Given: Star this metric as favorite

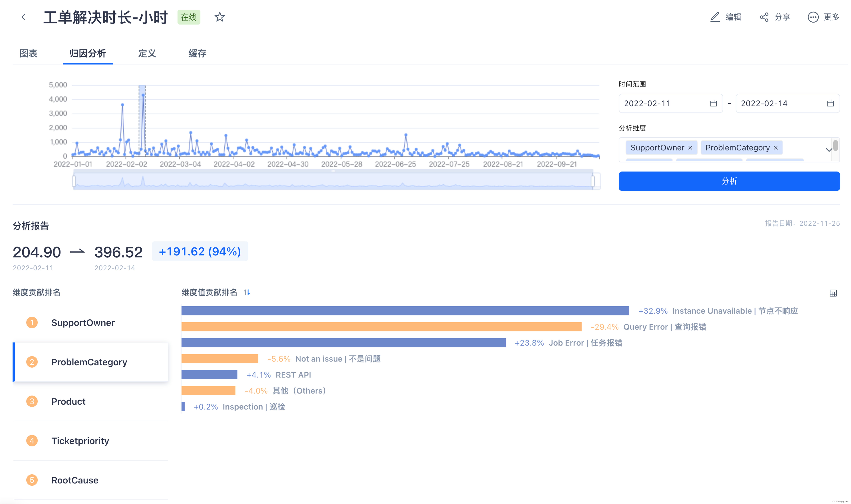Looking at the screenshot, I should pyautogui.click(x=220, y=17).
